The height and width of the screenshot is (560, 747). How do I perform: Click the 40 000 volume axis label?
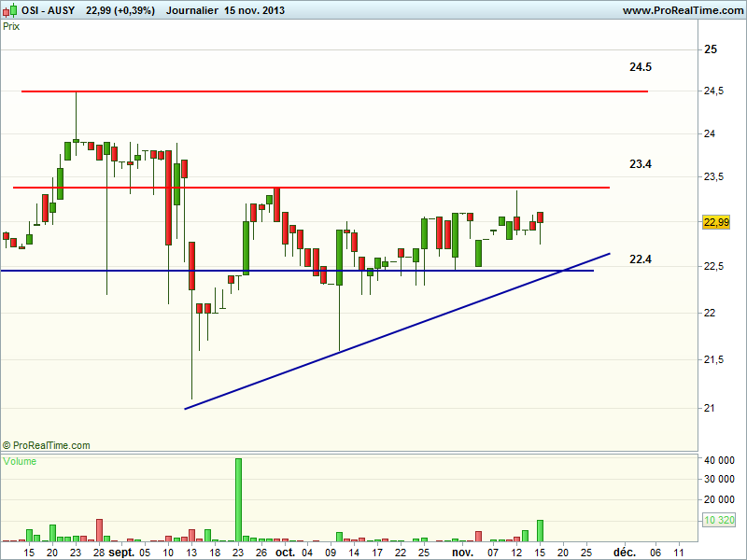[x=721, y=461]
